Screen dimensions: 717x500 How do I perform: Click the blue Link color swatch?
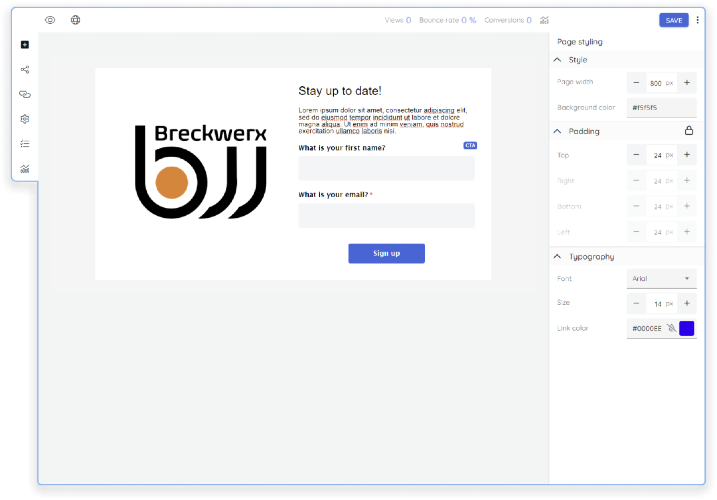(x=686, y=328)
